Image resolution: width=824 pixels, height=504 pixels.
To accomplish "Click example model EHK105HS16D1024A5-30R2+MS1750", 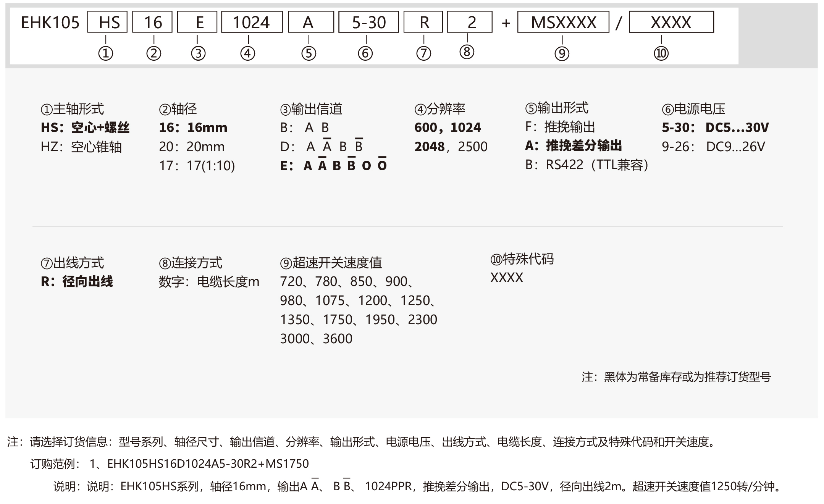I will point(208,464).
